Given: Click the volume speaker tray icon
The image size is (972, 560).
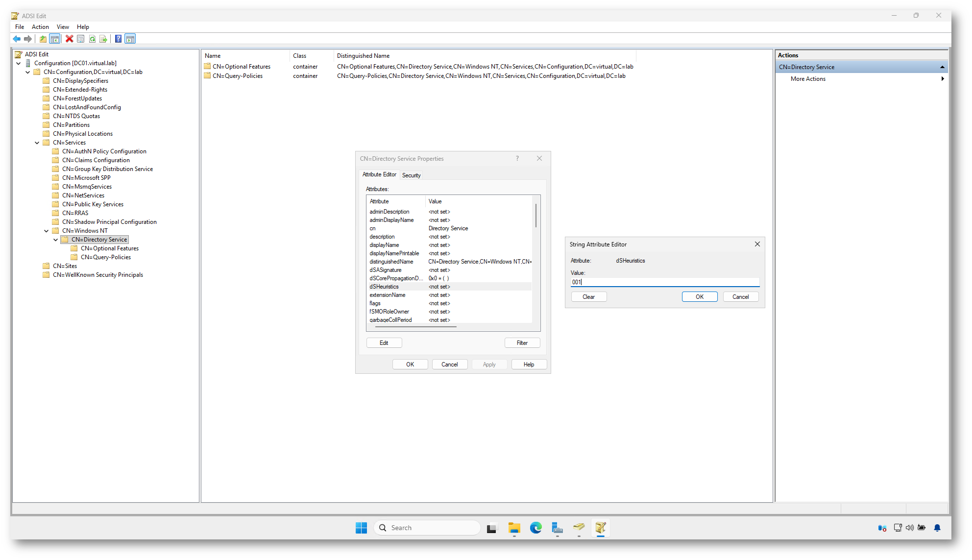Looking at the screenshot, I should [909, 528].
